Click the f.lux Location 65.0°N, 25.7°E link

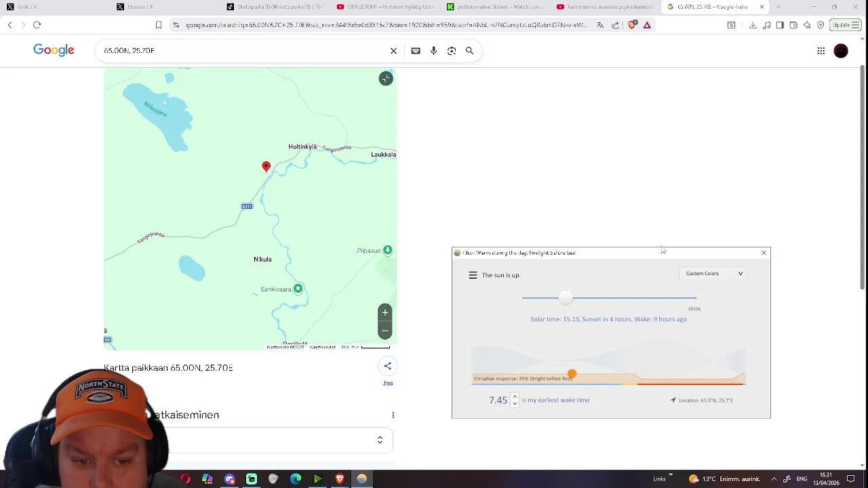pos(702,400)
